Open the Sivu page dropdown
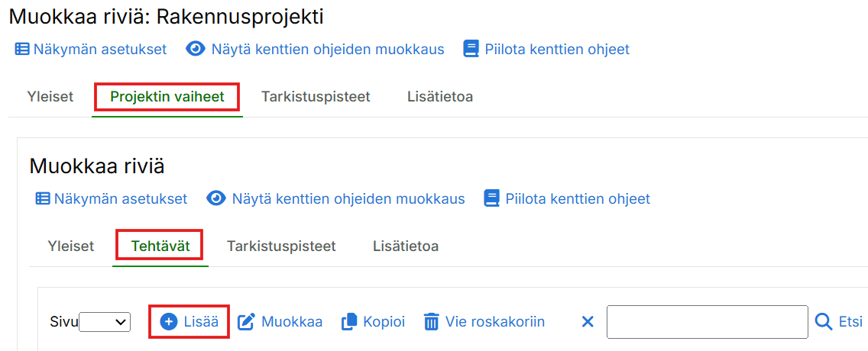 (x=105, y=323)
